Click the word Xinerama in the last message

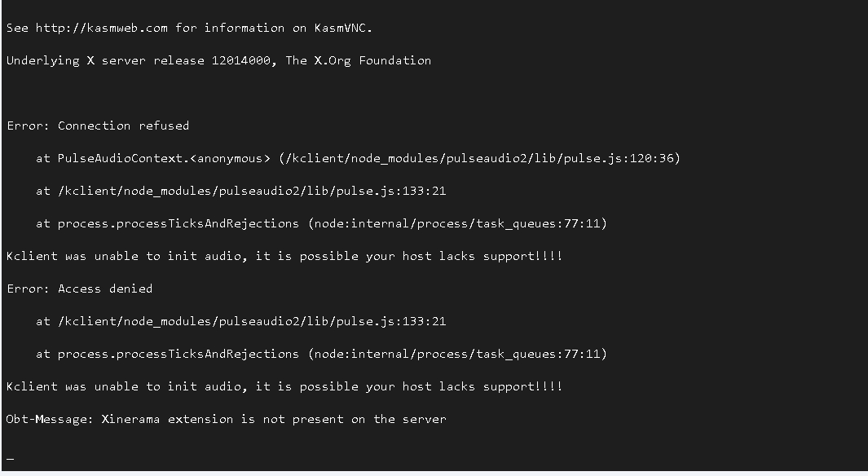click(x=130, y=420)
